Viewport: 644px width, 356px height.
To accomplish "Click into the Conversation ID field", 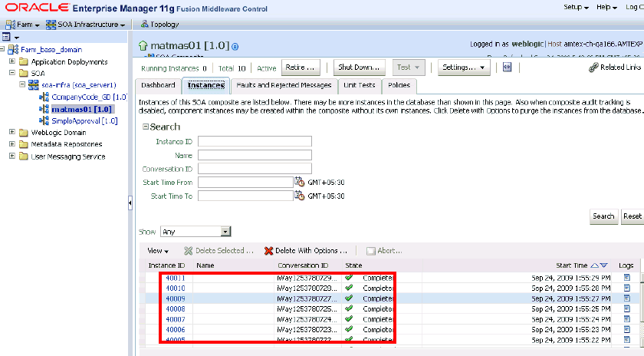I will pos(255,169).
